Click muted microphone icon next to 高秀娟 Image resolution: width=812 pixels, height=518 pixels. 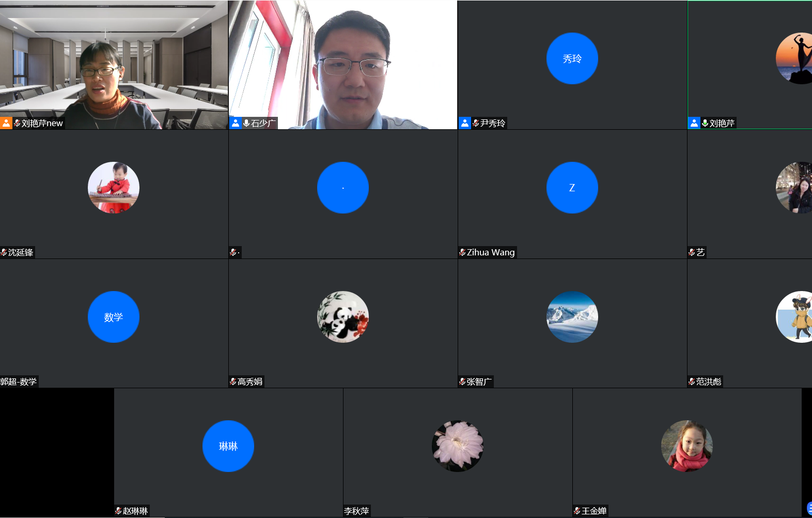(233, 382)
